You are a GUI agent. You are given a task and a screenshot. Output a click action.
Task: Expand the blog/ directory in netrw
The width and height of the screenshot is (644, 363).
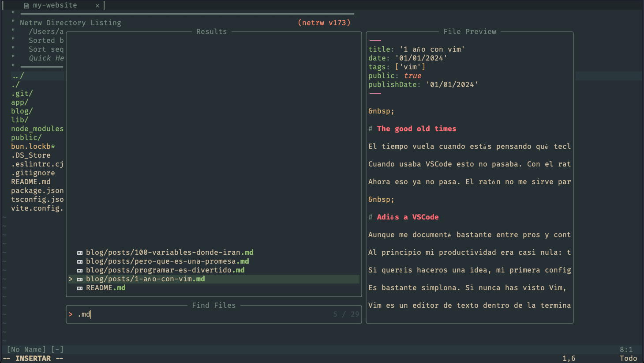[22, 111]
